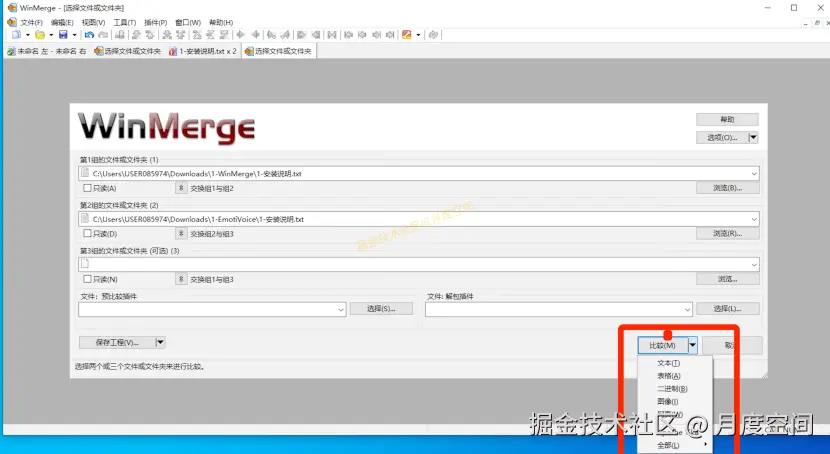This screenshot has width=830, height=454.
Task: Click the blue Undo arrow icon
Action: coord(89,35)
